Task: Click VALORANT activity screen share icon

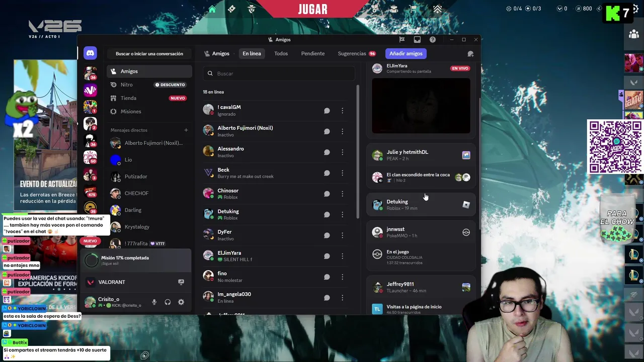Action: (x=181, y=282)
